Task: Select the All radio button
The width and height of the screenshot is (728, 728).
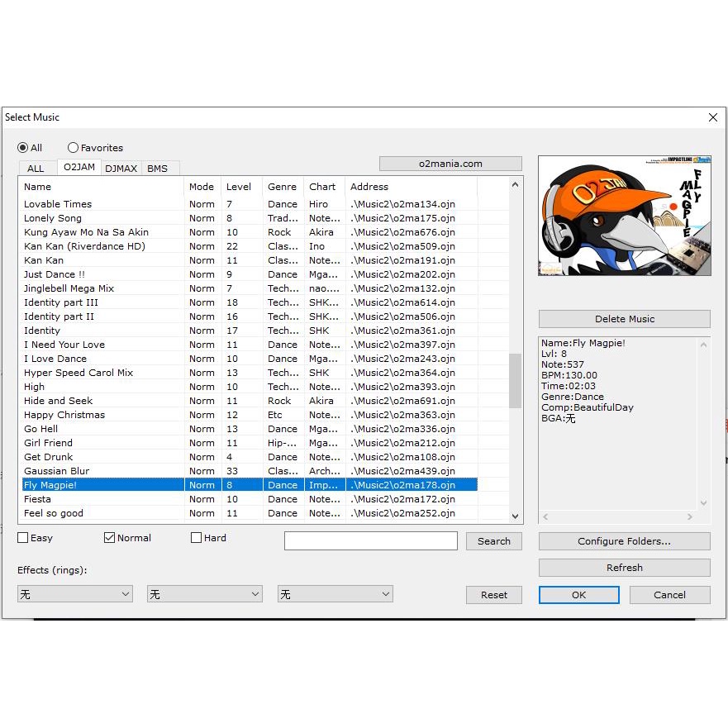Action: click(22, 148)
